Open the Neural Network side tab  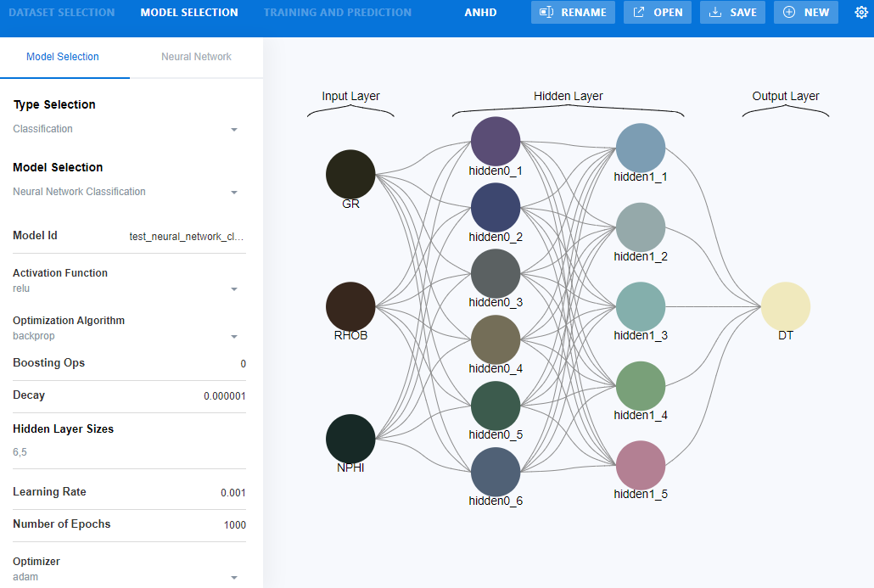[x=196, y=57]
